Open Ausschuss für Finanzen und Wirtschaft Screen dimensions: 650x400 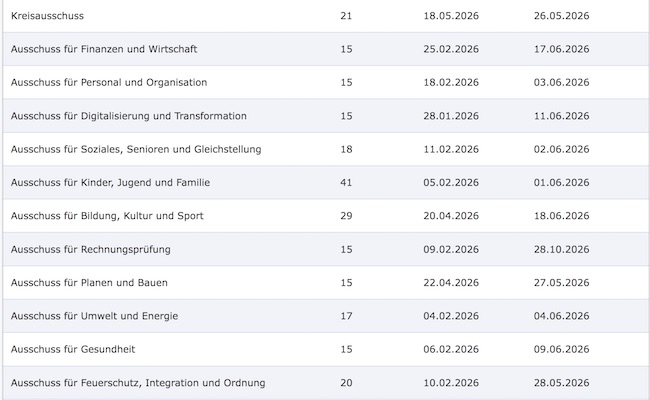point(104,49)
